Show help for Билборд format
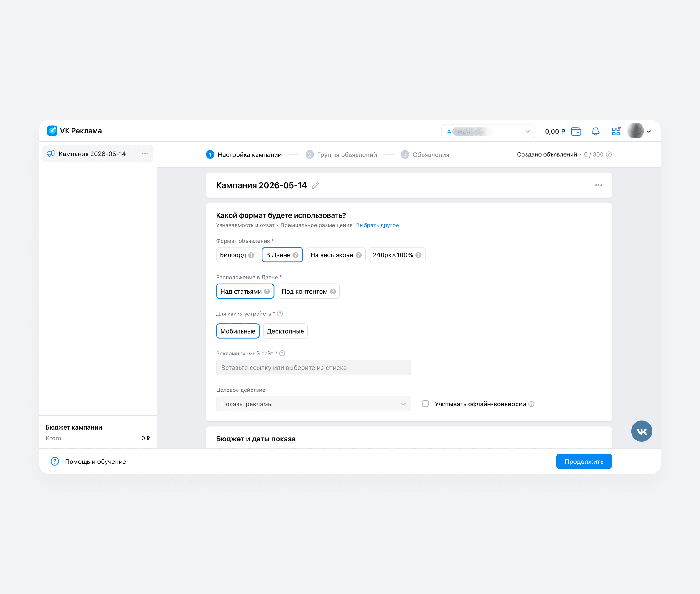 [251, 255]
